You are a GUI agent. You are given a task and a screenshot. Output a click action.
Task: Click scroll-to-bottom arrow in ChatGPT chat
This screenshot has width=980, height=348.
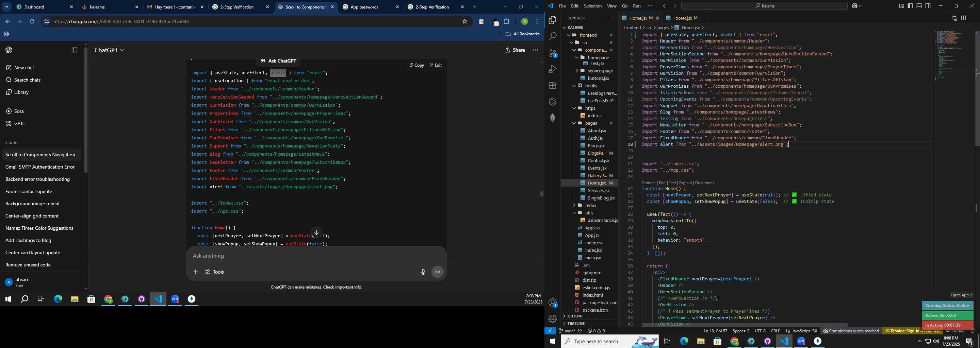(x=316, y=232)
